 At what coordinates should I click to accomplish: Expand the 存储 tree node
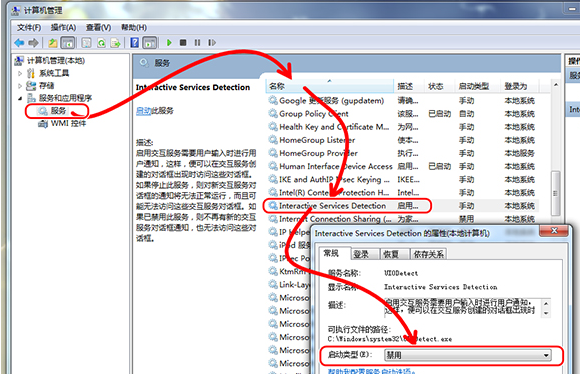[20, 86]
